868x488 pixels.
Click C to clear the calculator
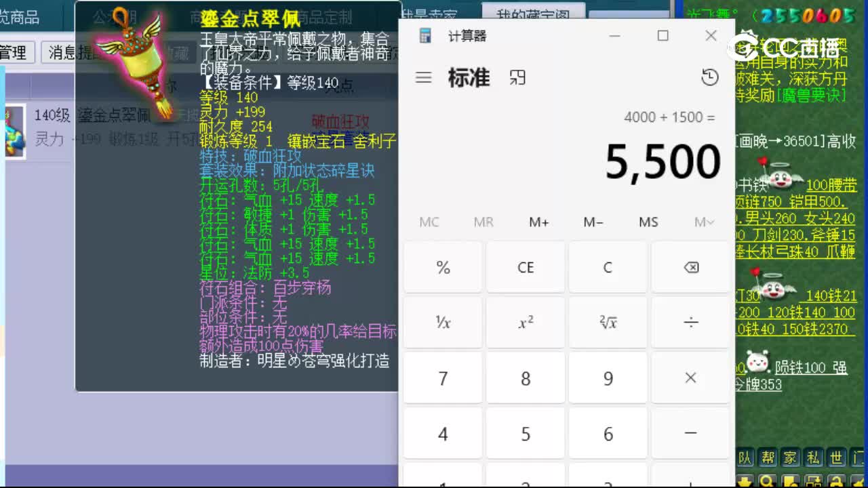click(x=608, y=268)
